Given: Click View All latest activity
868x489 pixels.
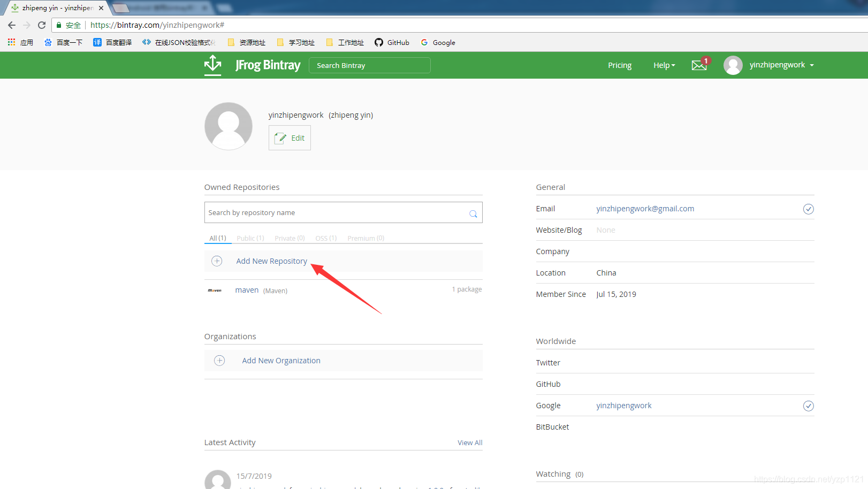Looking at the screenshot, I should pos(470,442).
